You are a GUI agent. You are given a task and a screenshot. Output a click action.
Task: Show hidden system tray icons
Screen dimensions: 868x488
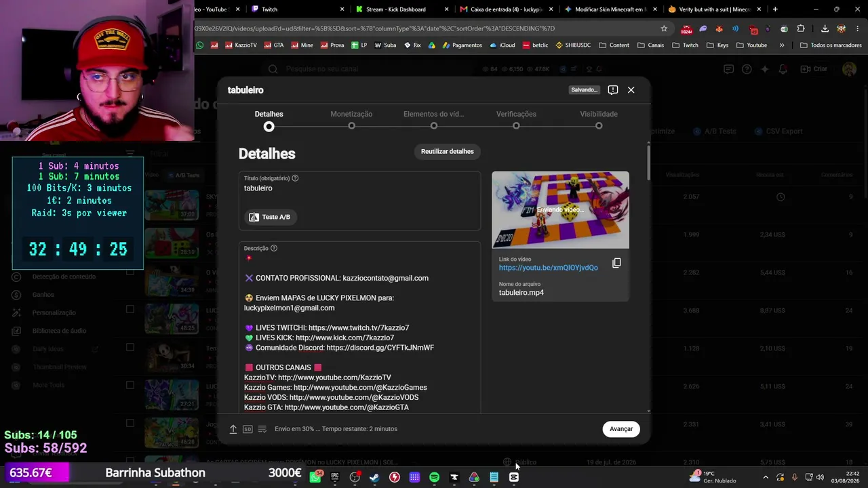(766, 477)
